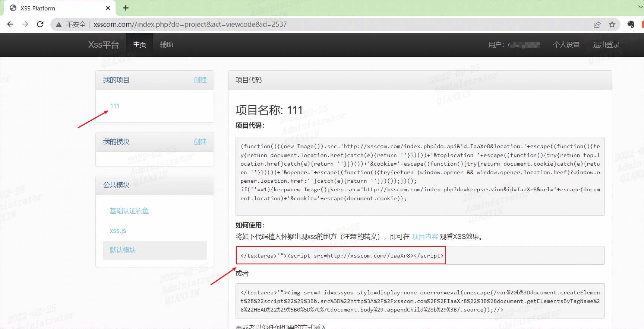Open the 项目内容 link
This screenshot has height=329, width=644.
point(425,237)
